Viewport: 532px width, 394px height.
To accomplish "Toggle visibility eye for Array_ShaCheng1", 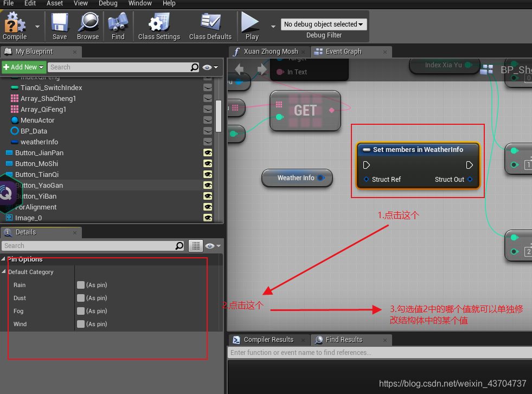I will pyautogui.click(x=208, y=99).
